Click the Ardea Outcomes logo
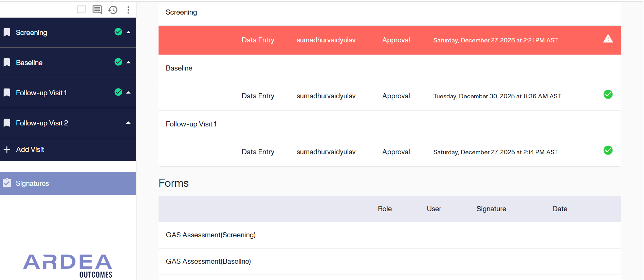644x280 pixels. tap(68, 266)
